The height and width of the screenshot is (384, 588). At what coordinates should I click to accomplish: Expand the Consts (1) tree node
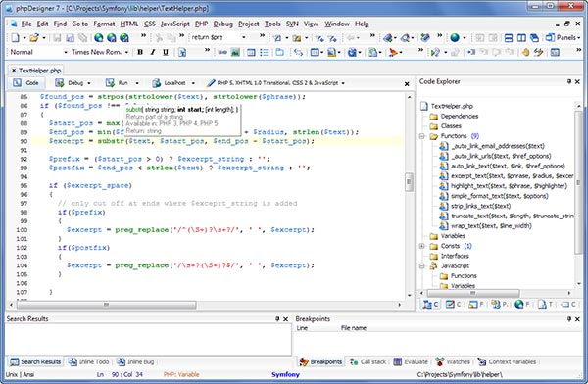421,246
